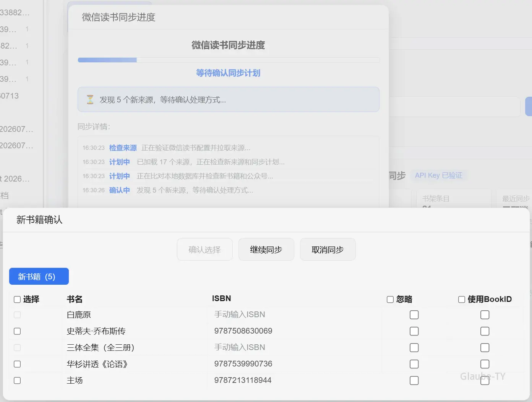Click the 检查来源 log entry label
Image resolution: width=532 pixels, height=402 pixels.
(x=123, y=148)
